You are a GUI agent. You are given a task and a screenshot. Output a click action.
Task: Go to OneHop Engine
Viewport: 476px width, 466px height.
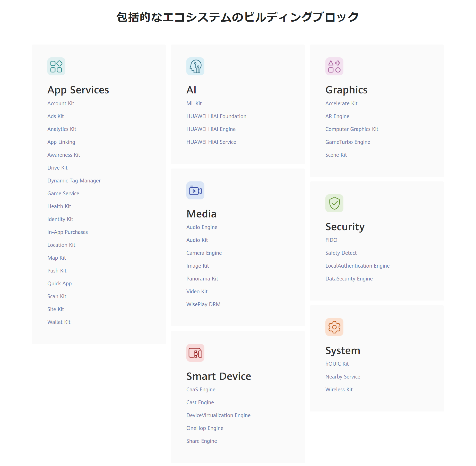tap(205, 428)
